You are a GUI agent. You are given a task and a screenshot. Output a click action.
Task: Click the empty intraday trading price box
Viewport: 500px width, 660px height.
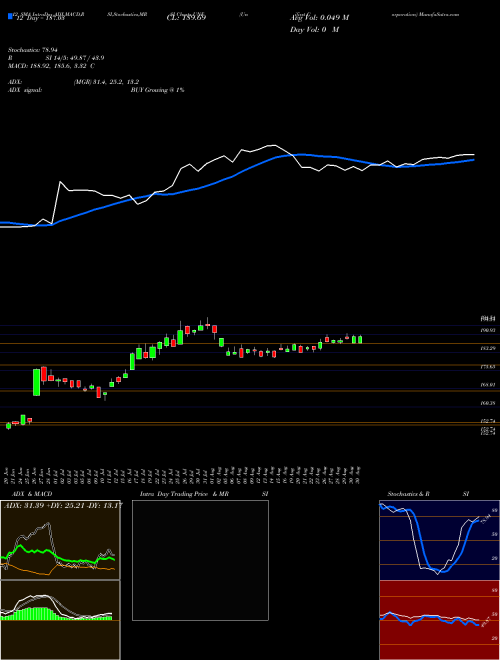pos(200,560)
